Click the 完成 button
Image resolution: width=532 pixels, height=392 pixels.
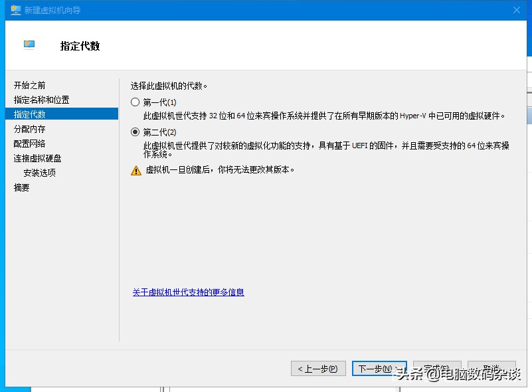pyautogui.click(x=438, y=368)
